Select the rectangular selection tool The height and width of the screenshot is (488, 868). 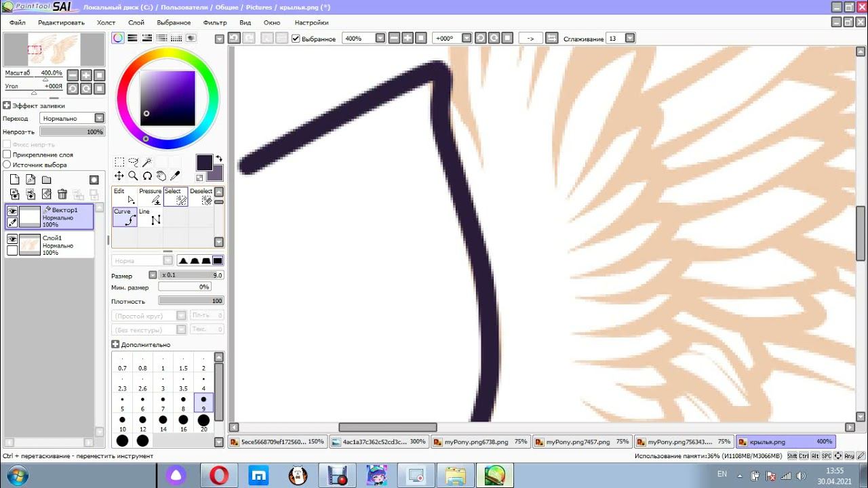[x=119, y=162]
